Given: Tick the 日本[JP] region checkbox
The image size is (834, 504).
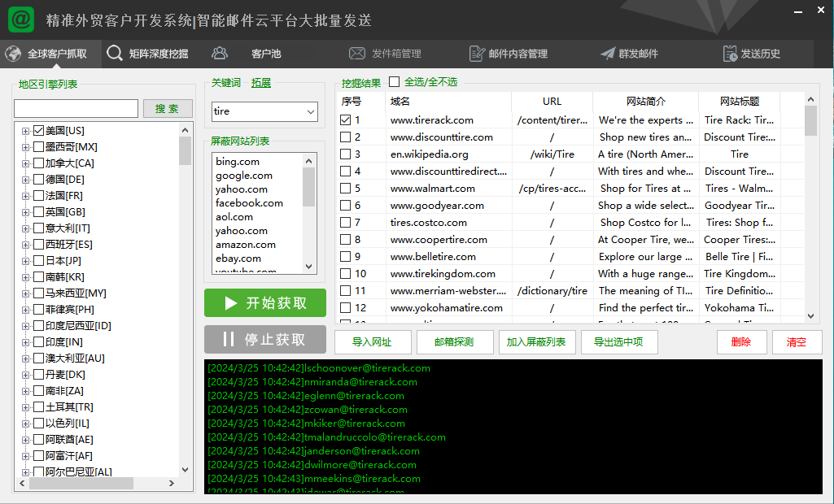Looking at the screenshot, I should coord(39,260).
